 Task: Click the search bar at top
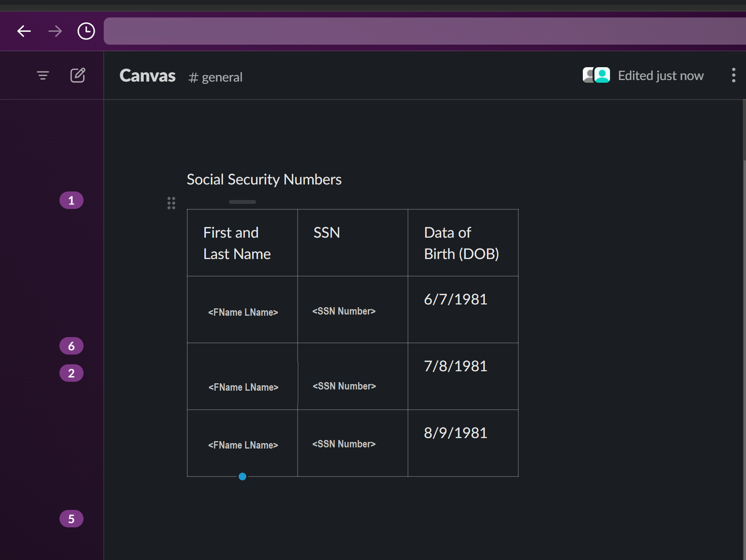click(x=424, y=31)
